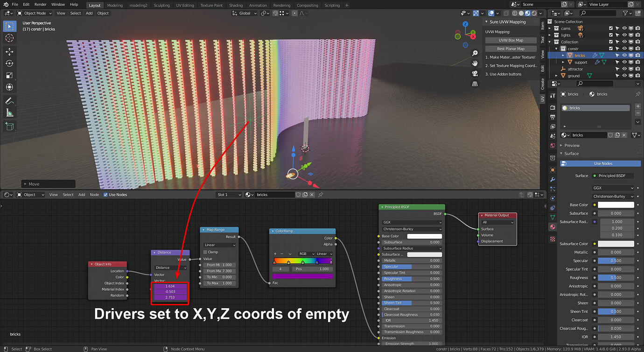Select the Select Box tool in the viewport toolbar
The image size is (644, 352).
coord(10,26)
